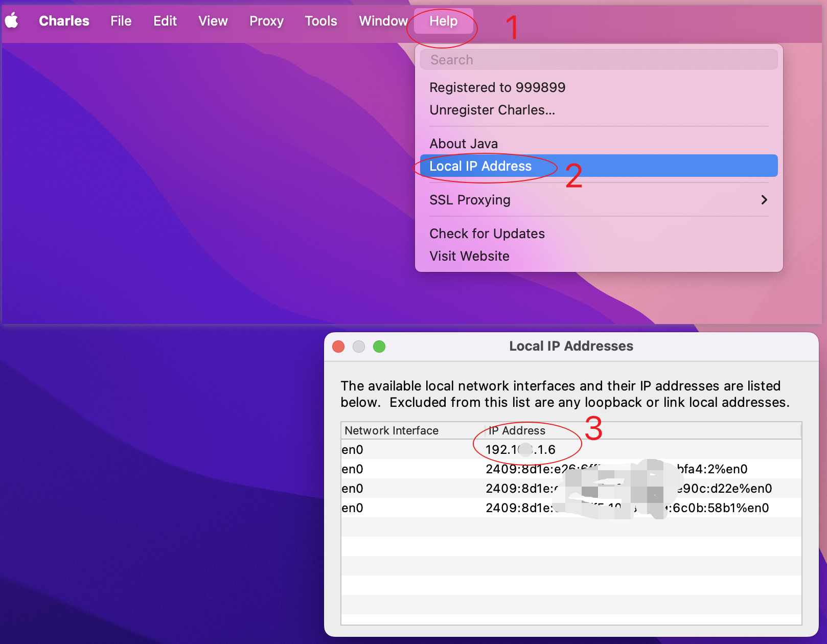Click the Network Interface column header
The image size is (827, 644).
point(412,430)
